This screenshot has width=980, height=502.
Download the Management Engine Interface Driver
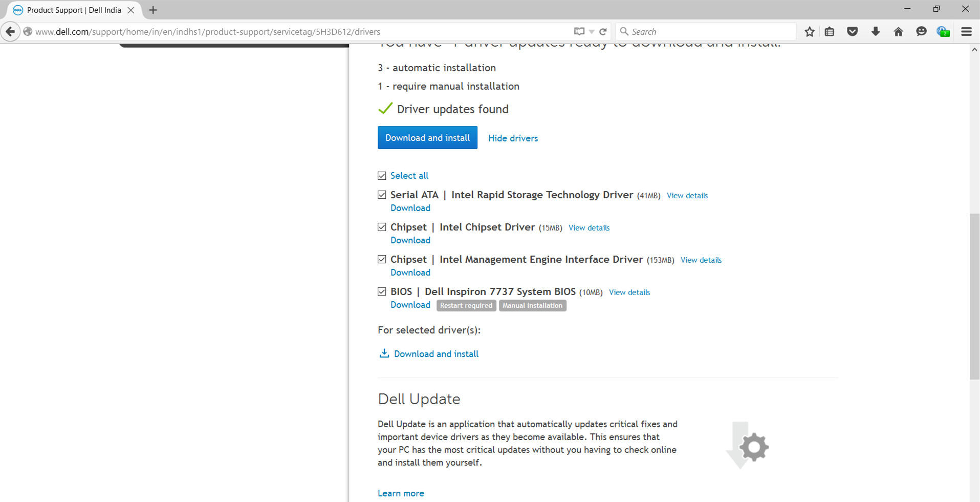410,273
